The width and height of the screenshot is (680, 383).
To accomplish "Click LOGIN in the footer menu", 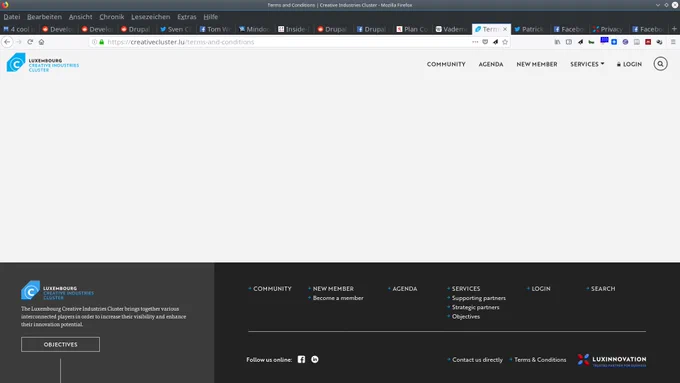I will click(x=541, y=289).
